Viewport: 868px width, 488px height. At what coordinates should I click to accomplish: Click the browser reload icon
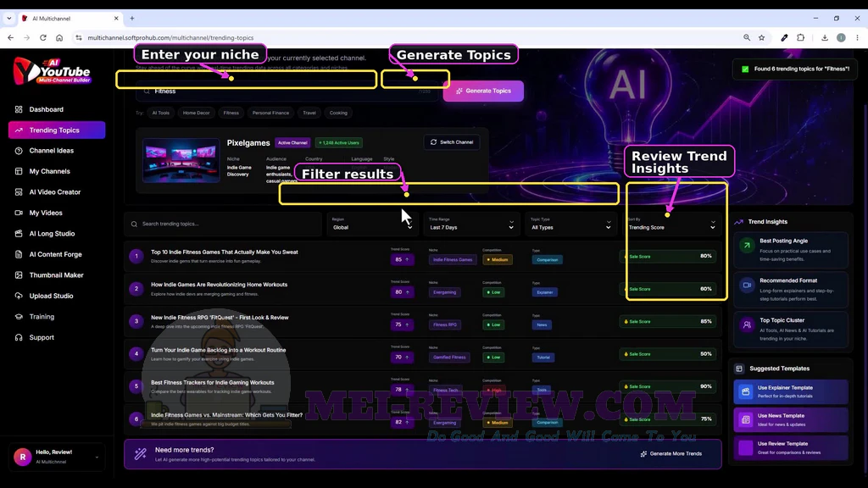tap(42, 37)
